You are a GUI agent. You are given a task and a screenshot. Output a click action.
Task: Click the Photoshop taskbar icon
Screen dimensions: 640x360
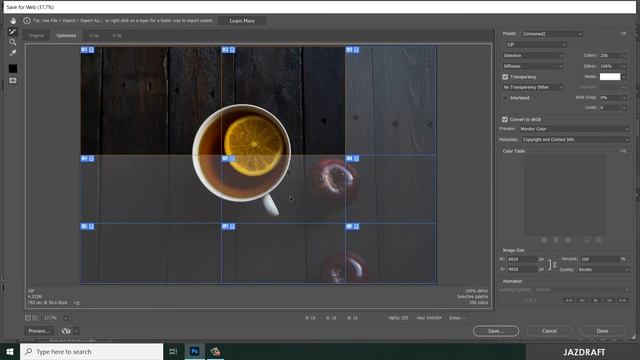point(194,351)
